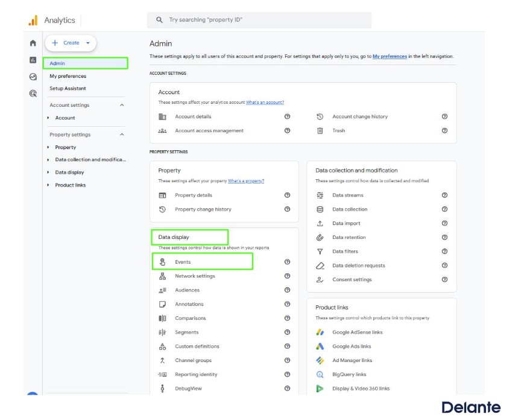Viewport: 518px width, 420px height.
Task: Click the BigQuery links logo icon
Action: coord(320,374)
